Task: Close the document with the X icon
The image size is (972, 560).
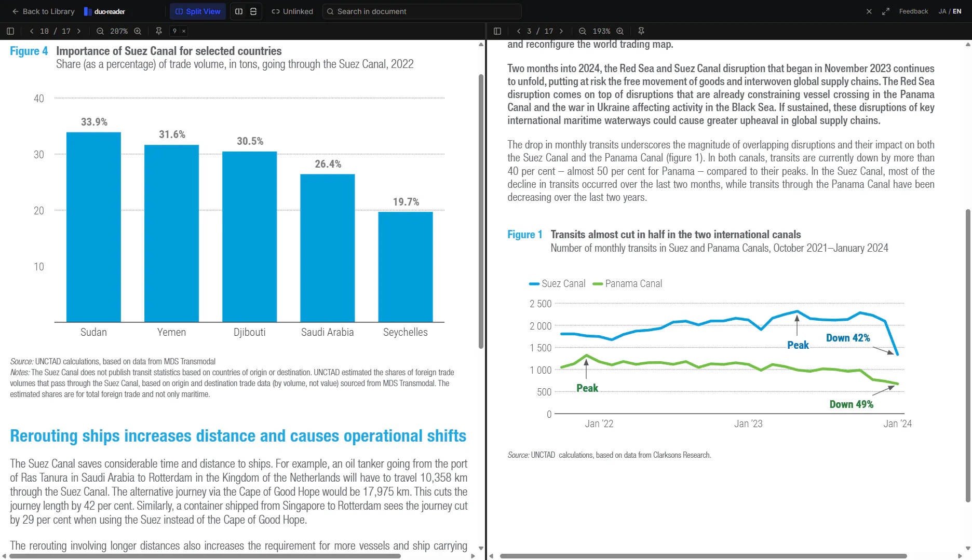Action: click(869, 11)
